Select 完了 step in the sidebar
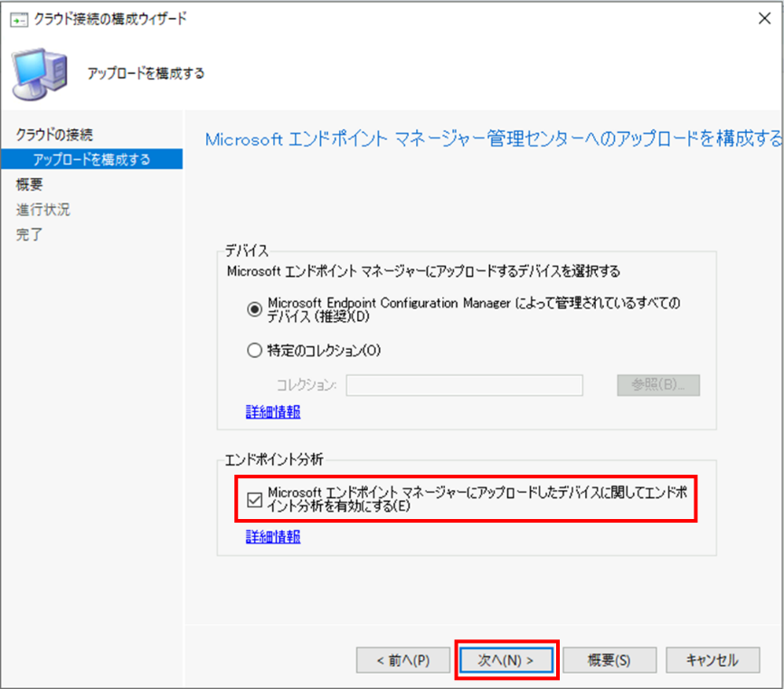This screenshot has height=689, width=784. click(30, 234)
